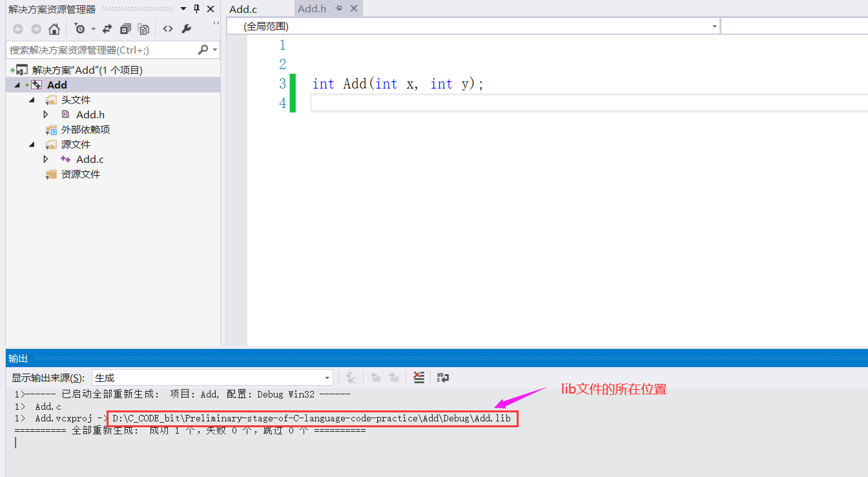868x477 pixels.
Task: Toggle the Show All Files icon
Action: pos(143,29)
